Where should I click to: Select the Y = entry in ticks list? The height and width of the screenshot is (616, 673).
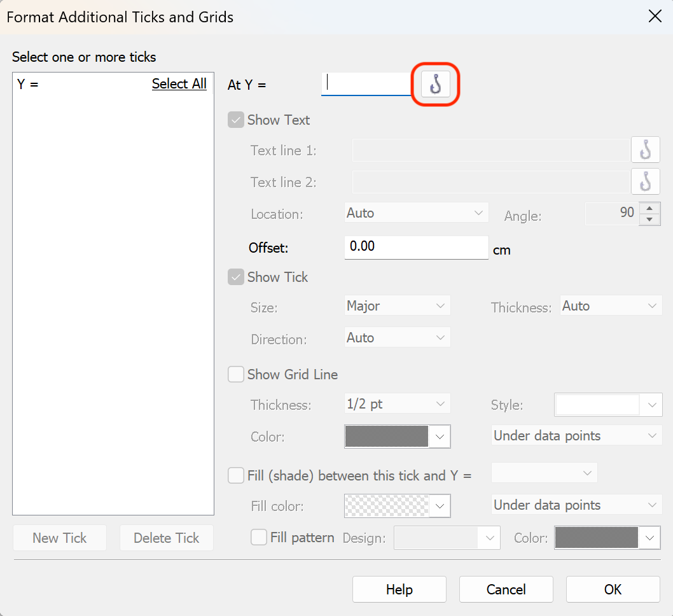tap(28, 84)
